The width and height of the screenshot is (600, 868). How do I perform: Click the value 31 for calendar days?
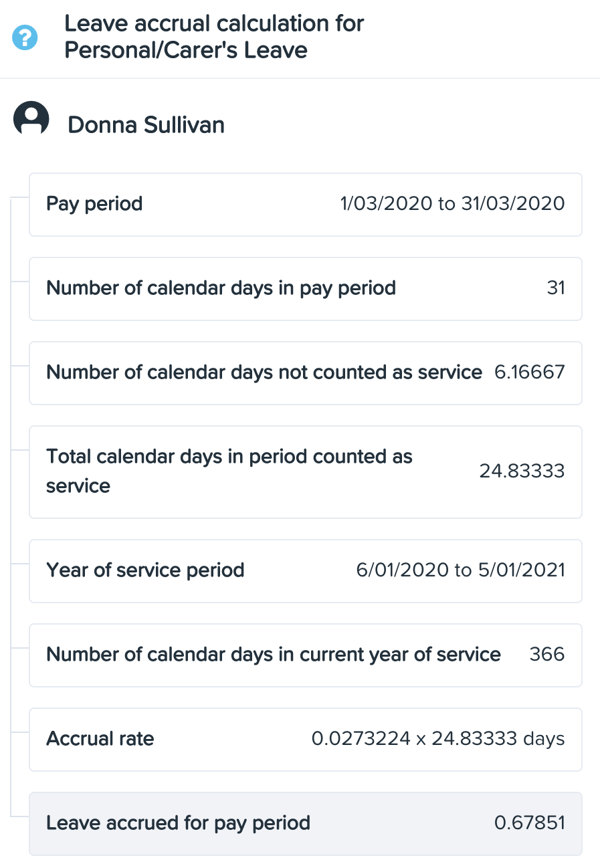[556, 288]
